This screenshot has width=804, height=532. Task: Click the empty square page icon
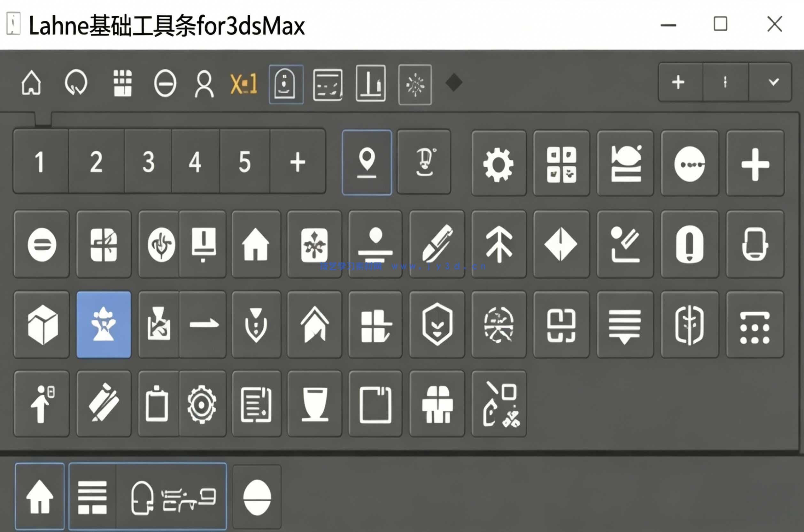tap(375, 404)
